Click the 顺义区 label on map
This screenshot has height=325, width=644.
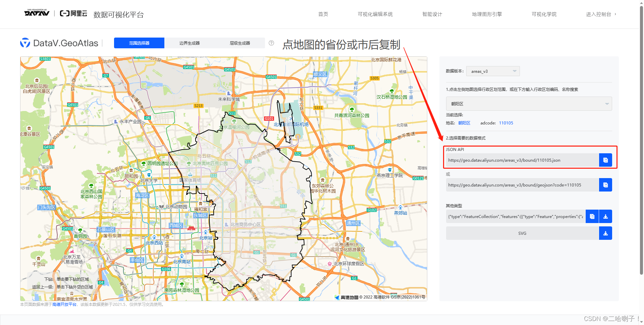[320, 74]
